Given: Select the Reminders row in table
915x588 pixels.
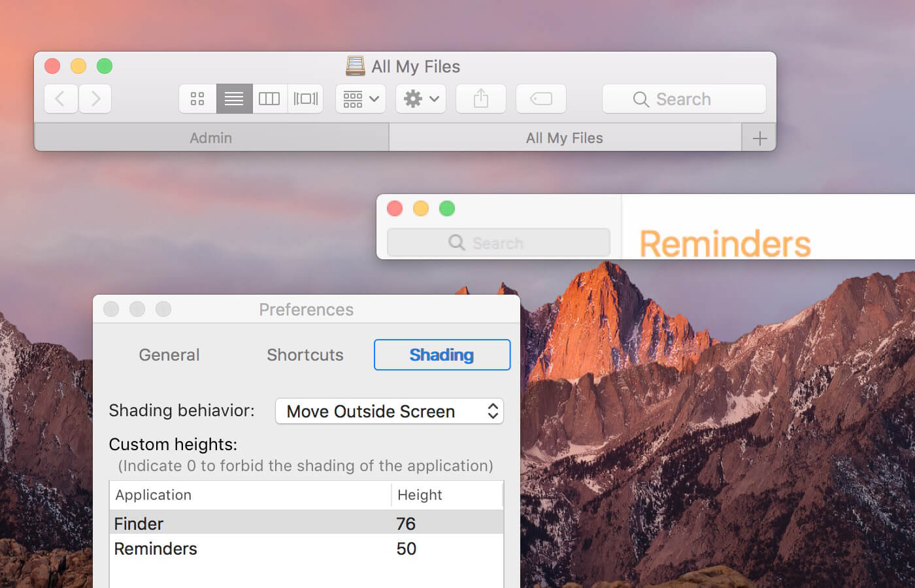Looking at the screenshot, I should 307,549.
